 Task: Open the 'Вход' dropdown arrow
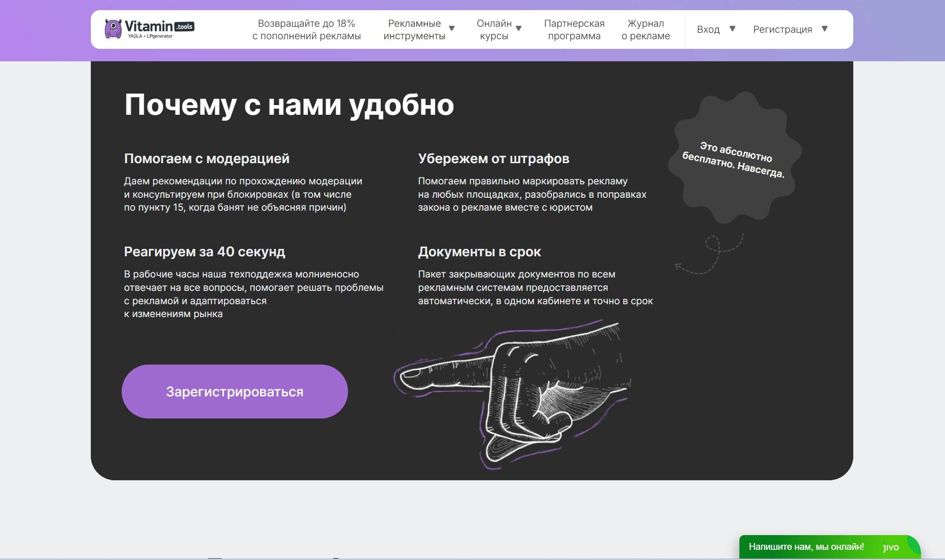732,29
